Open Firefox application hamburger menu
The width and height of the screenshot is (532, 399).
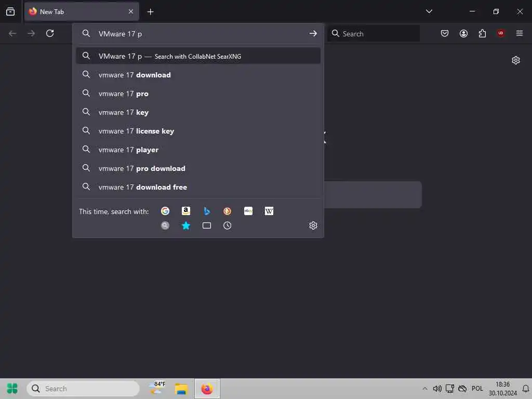pos(520,33)
